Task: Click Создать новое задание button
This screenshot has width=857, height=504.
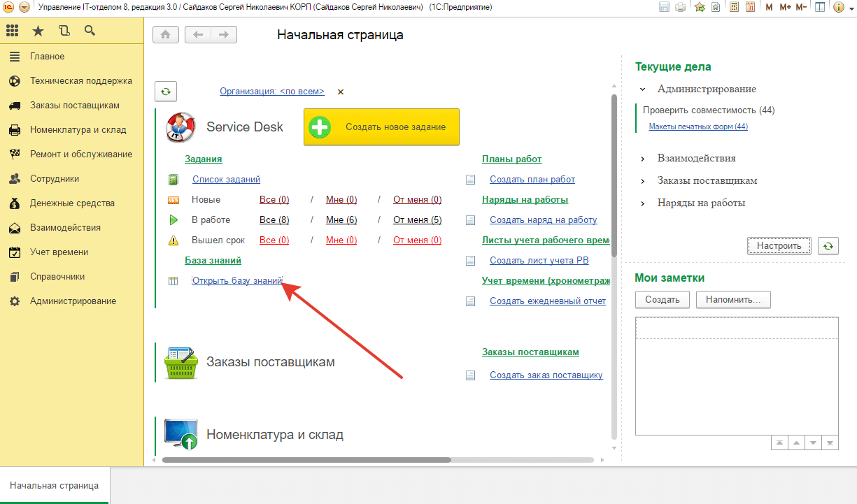Action: (381, 127)
